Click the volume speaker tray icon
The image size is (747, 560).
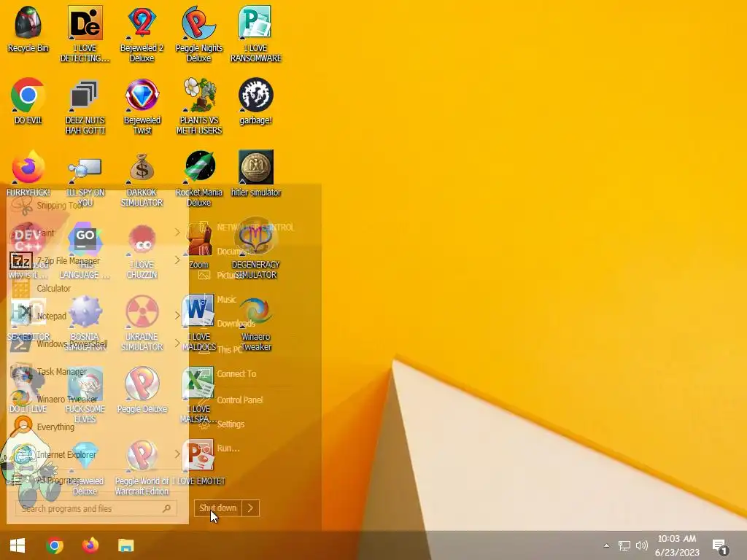point(642,545)
